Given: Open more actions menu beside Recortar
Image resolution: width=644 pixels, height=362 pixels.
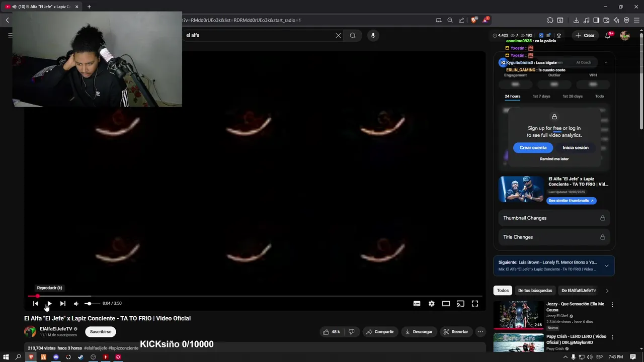Looking at the screenshot, I should point(480,332).
